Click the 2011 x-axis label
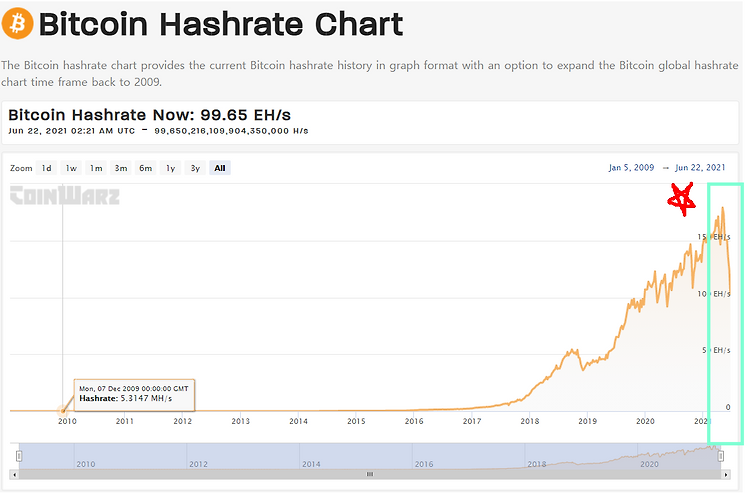Viewport: 750px width, 493px height. coord(125,421)
